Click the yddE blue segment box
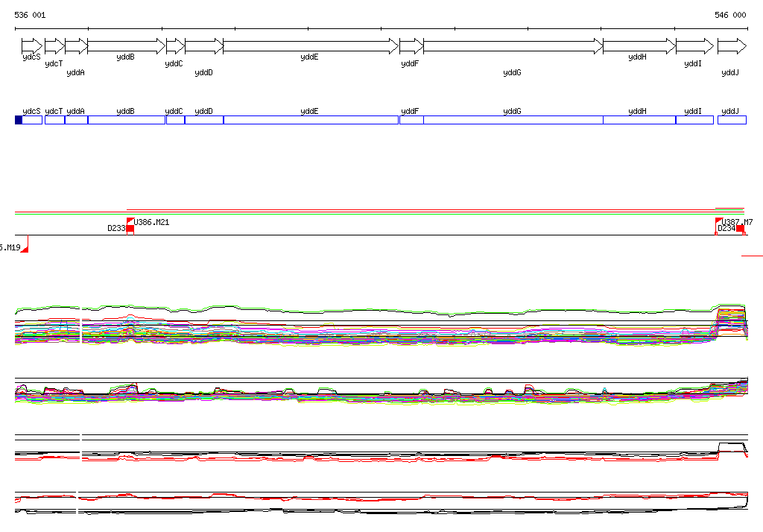 [311, 120]
